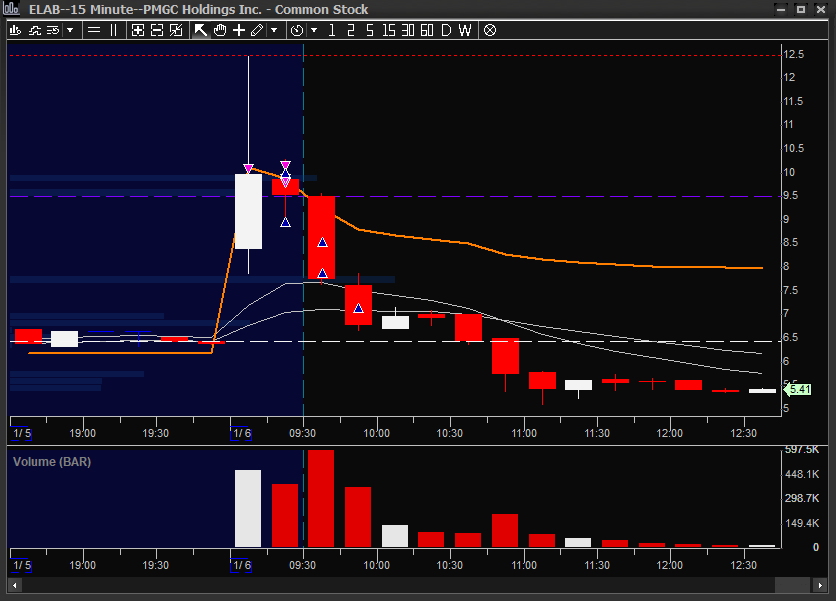Click the 11:00 label on price time axis
The width and height of the screenshot is (836, 601).
524,433
